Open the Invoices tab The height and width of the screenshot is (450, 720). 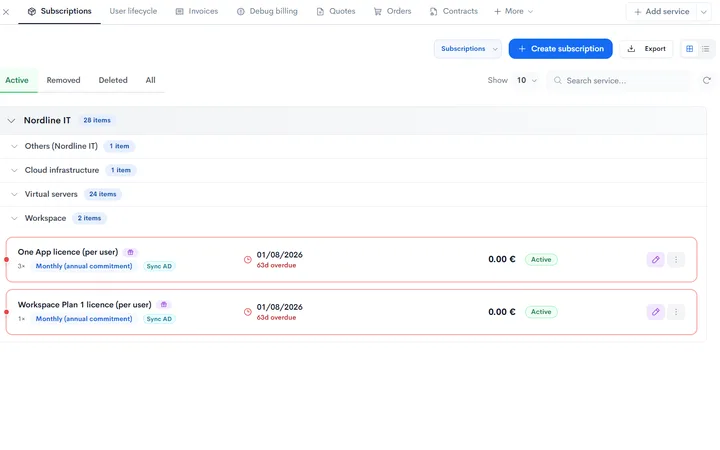coord(197,11)
